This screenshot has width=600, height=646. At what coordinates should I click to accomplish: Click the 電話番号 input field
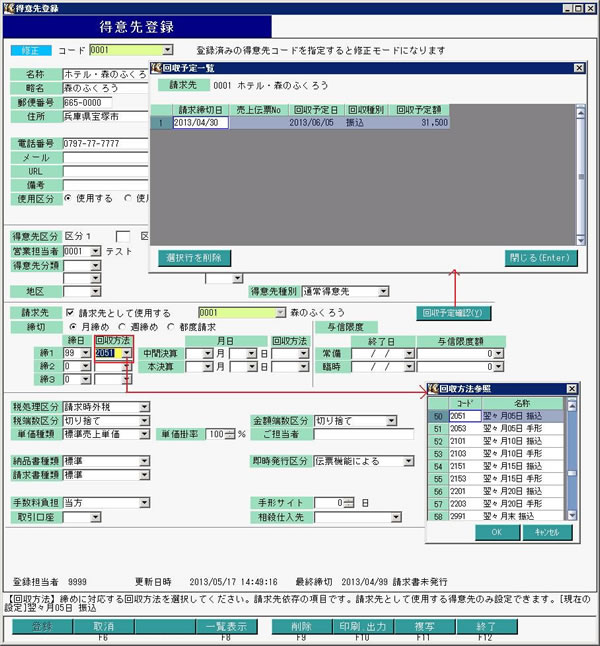(105, 143)
